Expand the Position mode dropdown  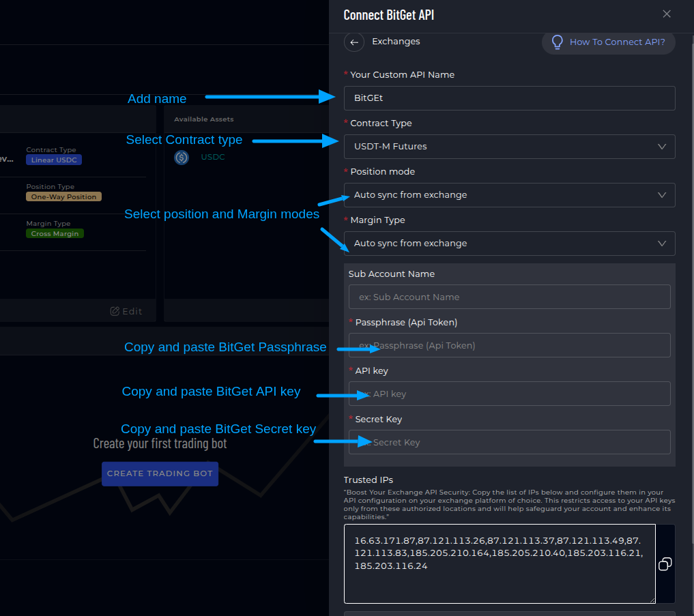pyautogui.click(x=509, y=195)
